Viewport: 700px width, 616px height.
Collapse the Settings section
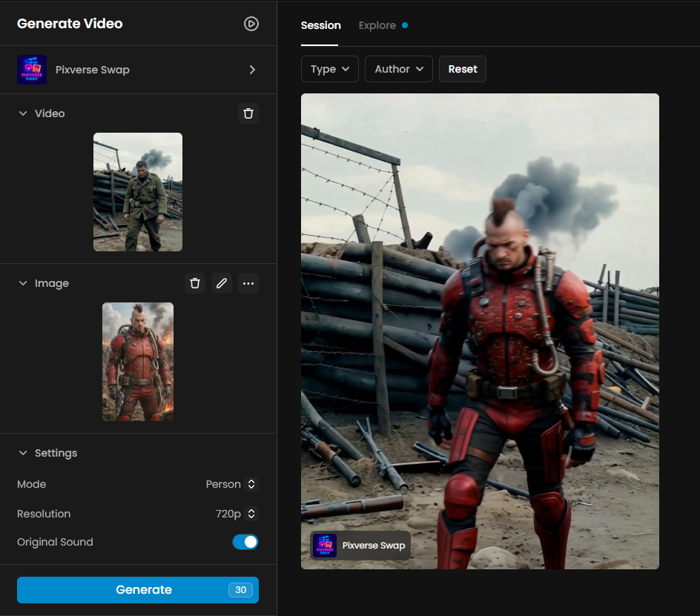(x=23, y=453)
